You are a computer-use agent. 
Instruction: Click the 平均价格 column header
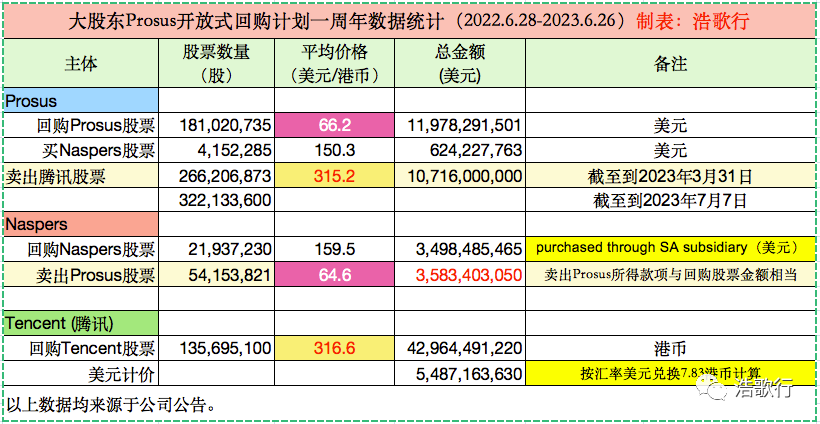point(334,64)
